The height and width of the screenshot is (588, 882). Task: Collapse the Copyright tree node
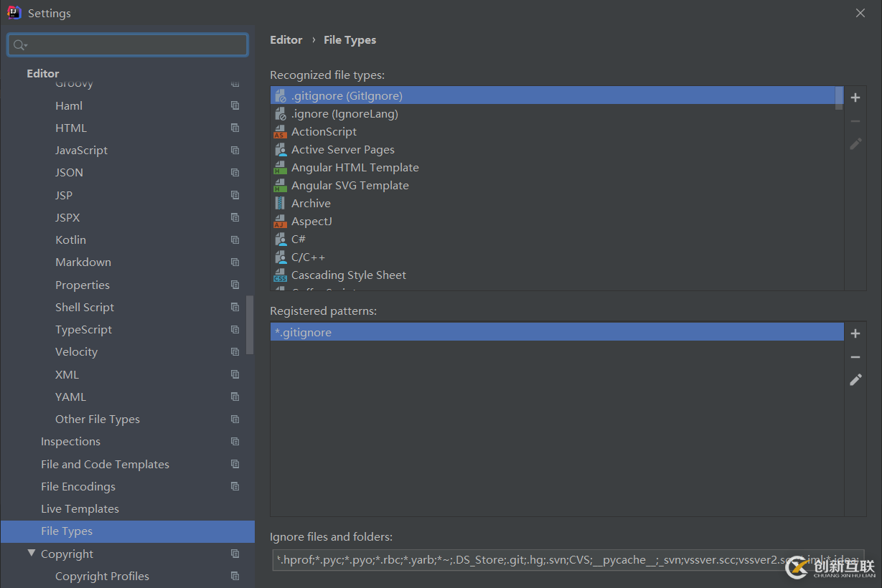click(x=32, y=554)
